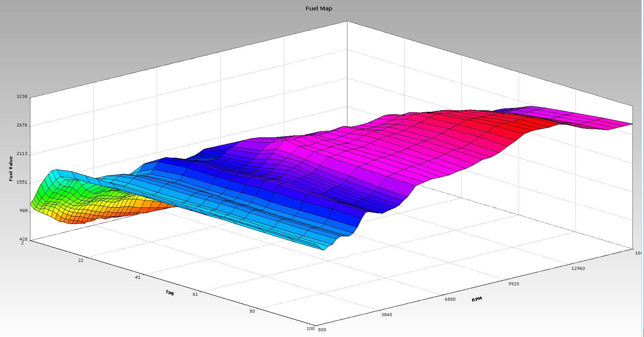Select the 2676 Fuel Value tick label
This screenshot has width=644, height=337.
coord(22,125)
